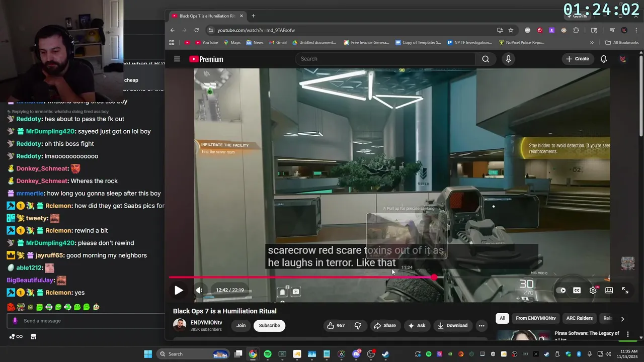Open the ENDYMIONtv channel avatar
The width and height of the screenshot is (644, 362).
(x=179, y=325)
